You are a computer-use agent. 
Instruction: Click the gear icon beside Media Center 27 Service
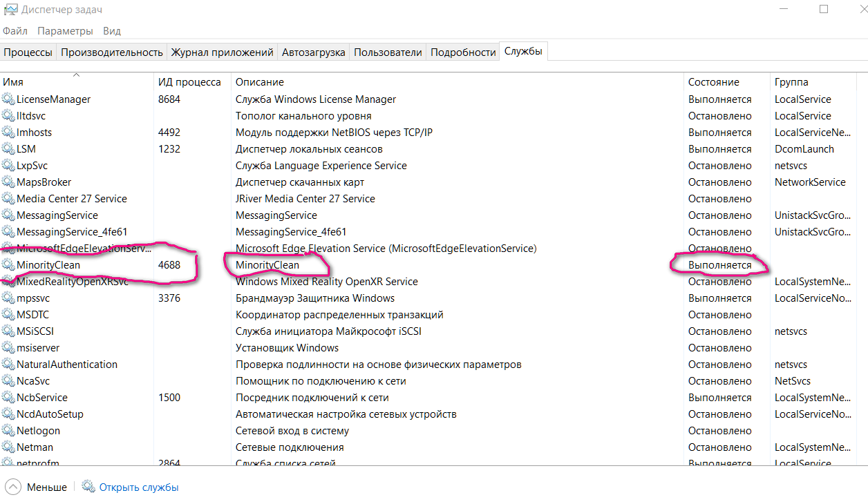coord(8,198)
